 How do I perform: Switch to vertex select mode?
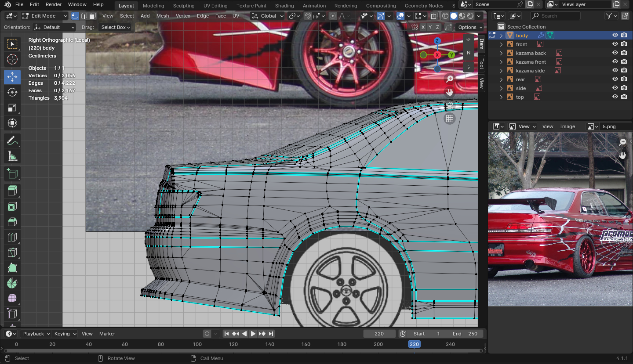pos(75,16)
